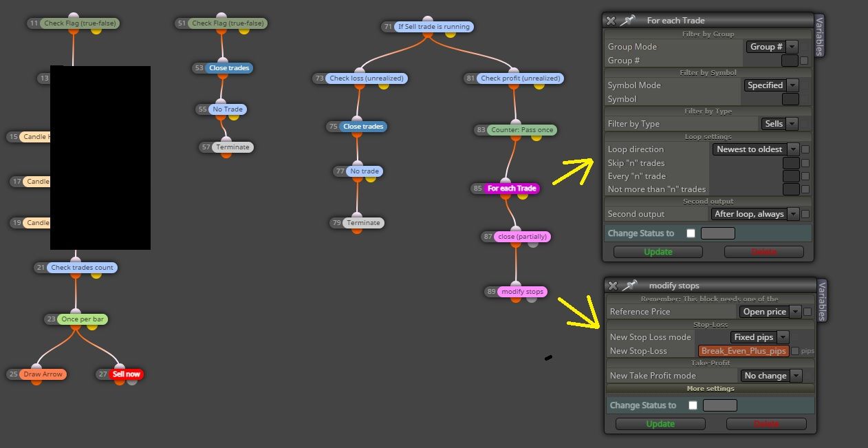The height and width of the screenshot is (448, 868).
Task: Open the Loop direction dropdown
Action: click(756, 149)
